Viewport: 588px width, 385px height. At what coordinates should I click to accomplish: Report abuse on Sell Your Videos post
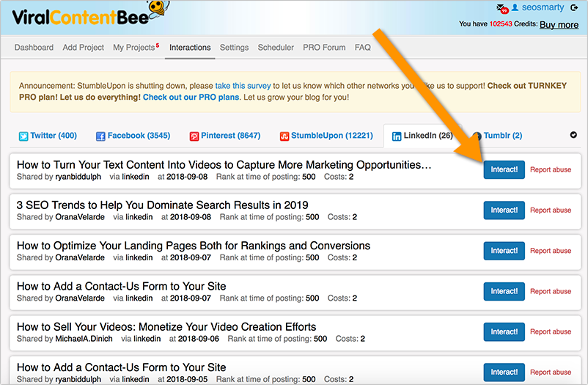tap(551, 331)
